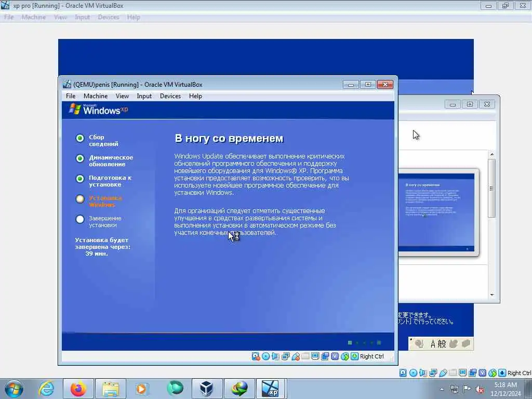Click hard disk indicator in xp pro window status bar
The image size is (532, 399).
coord(403,373)
